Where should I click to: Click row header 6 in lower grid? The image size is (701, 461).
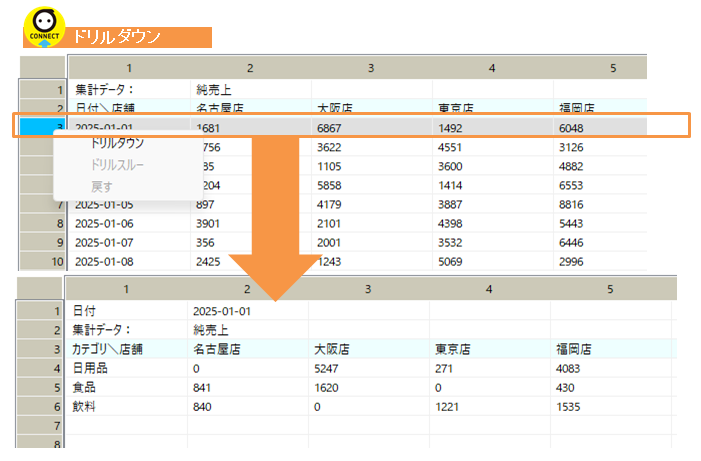[x=40, y=407]
